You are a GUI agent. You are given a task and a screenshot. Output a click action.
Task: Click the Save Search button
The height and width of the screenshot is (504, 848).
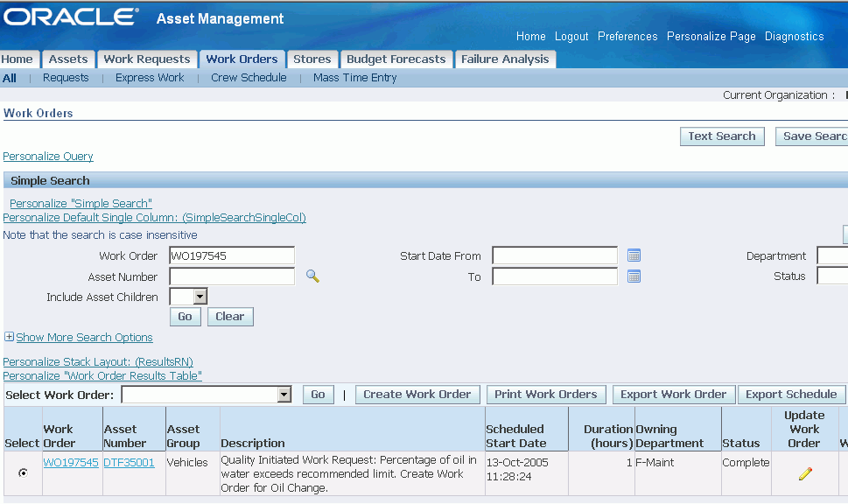[812, 136]
